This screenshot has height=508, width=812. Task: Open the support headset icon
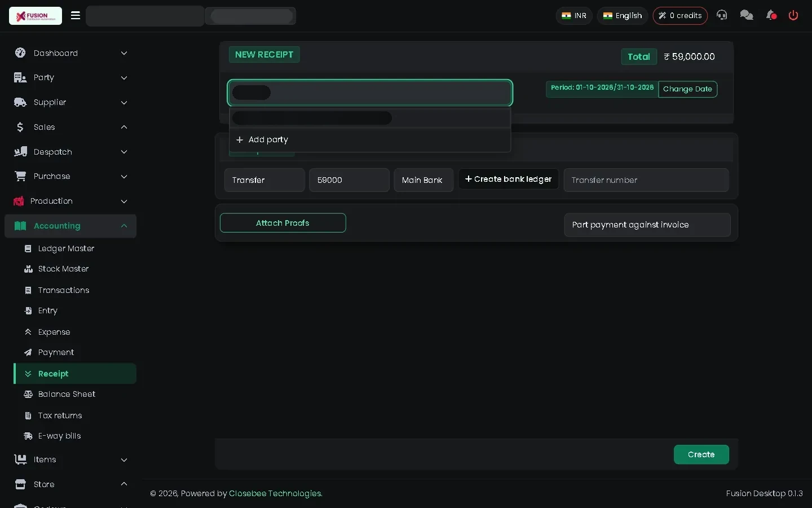722,15
